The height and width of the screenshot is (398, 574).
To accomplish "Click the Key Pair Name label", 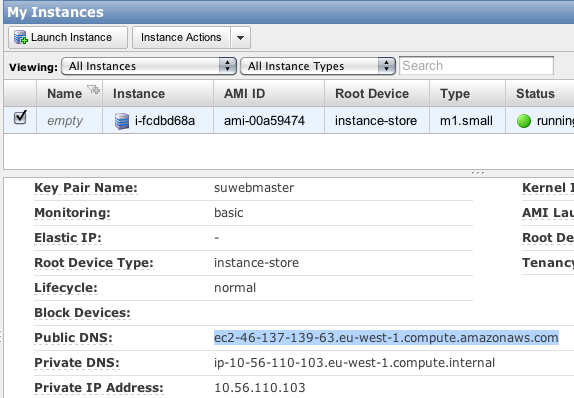I will (x=86, y=188).
